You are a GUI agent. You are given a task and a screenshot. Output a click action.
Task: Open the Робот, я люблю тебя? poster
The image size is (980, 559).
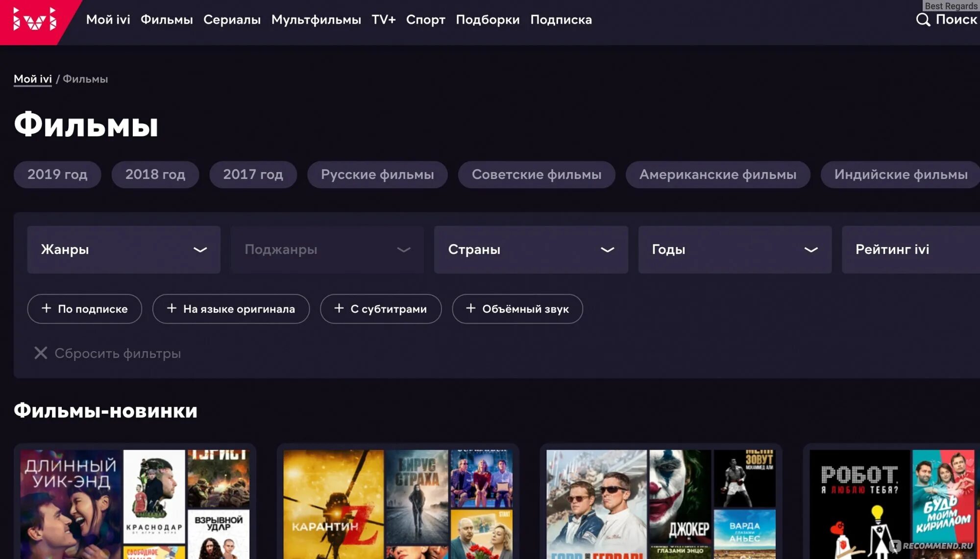tap(859, 504)
